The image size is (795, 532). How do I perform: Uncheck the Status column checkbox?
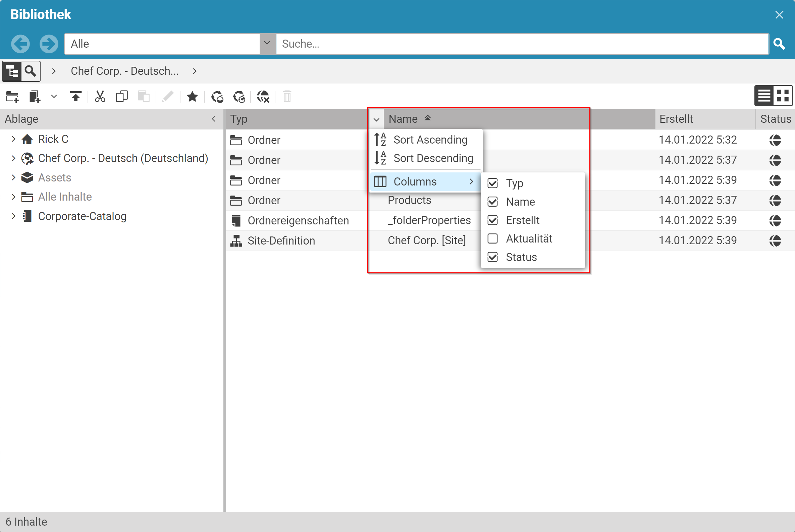[x=493, y=257]
